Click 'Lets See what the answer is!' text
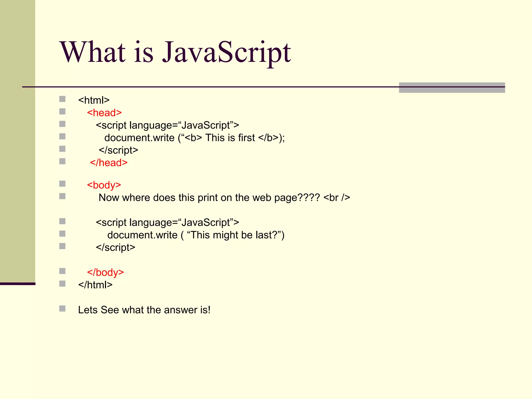 tap(144, 310)
